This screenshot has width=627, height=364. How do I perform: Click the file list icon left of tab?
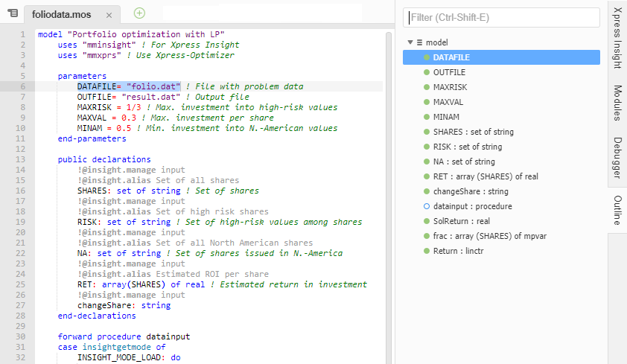pos(13,13)
